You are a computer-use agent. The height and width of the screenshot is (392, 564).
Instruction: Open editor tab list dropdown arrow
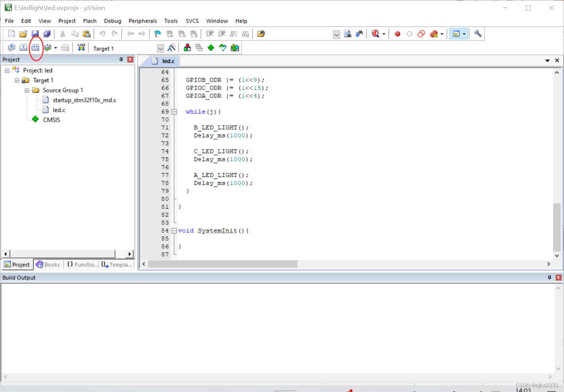[547, 61]
